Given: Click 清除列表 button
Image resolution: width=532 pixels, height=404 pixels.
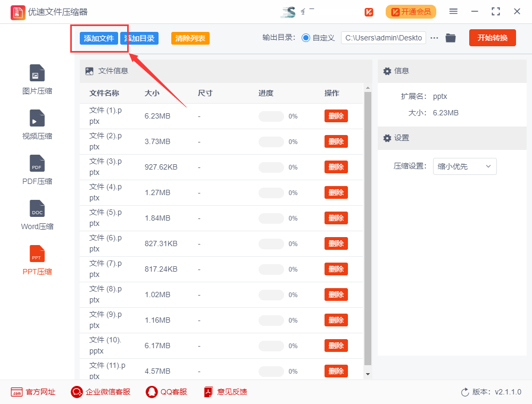Looking at the screenshot, I should pyautogui.click(x=190, y=38).
